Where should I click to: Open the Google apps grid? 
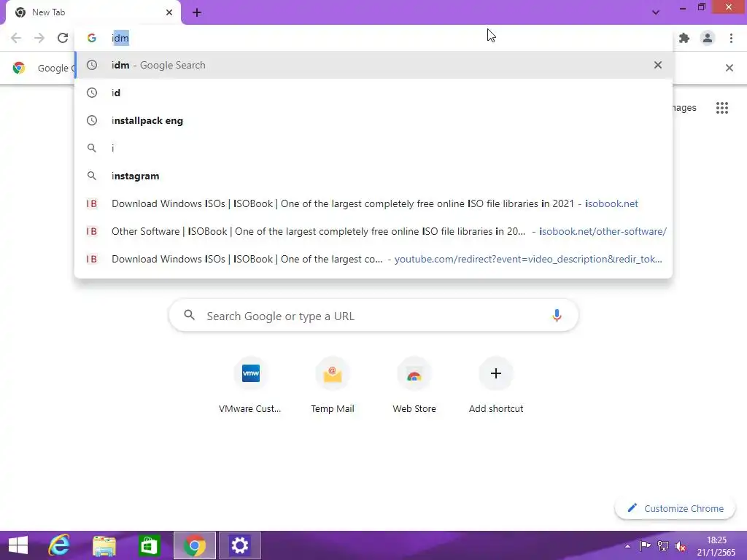[722, 108]
